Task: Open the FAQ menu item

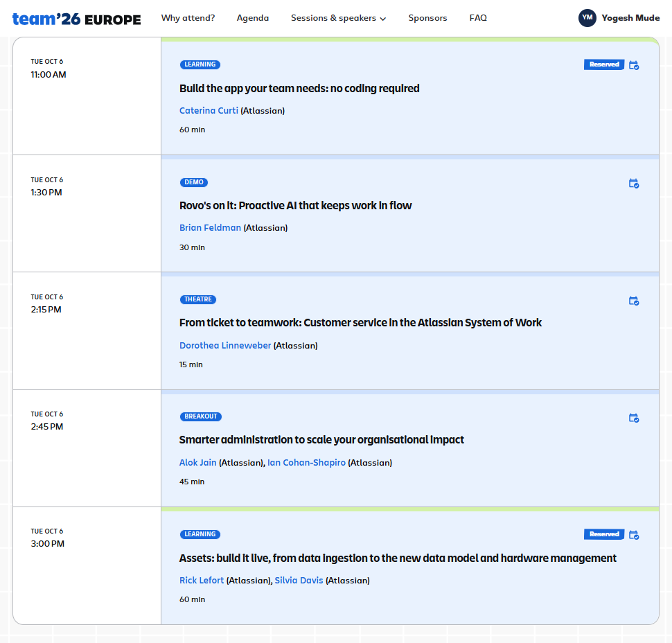Action: pyautogui.click(x=478, y=18)
